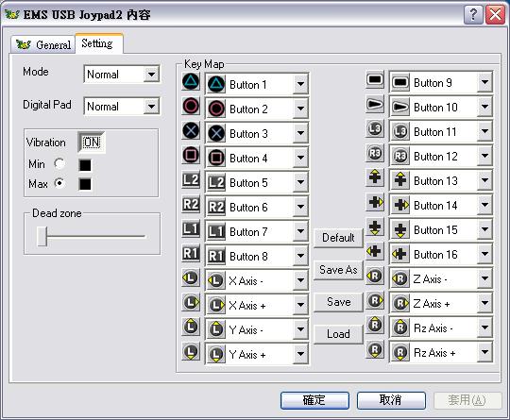
Task: Select the Min vibration radio button
Action: click(59, 163)
